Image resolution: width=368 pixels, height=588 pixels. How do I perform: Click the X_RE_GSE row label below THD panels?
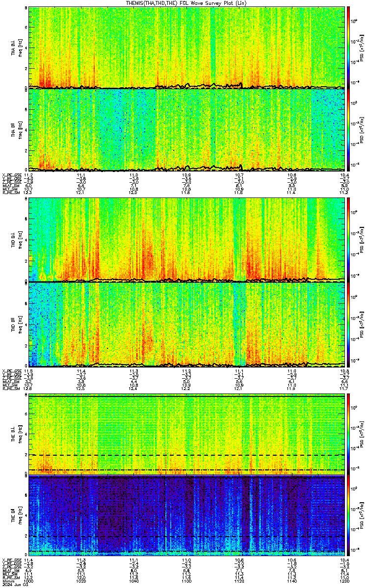11,370
